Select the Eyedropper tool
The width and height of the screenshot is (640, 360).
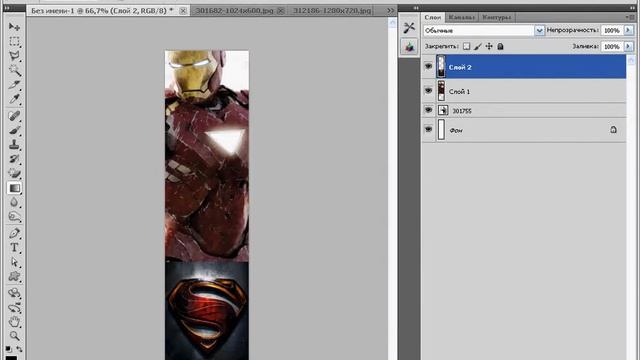coord(14,99)
